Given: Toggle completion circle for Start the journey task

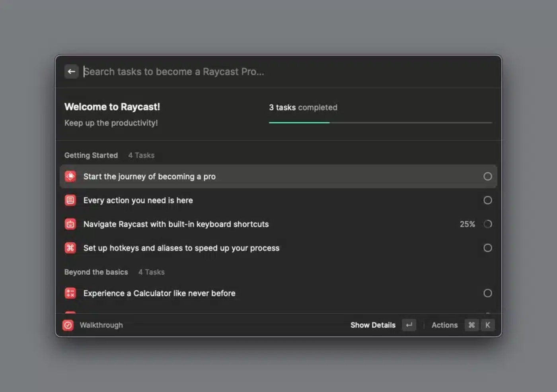Looking at the screenshot, I should pos(487,176).
